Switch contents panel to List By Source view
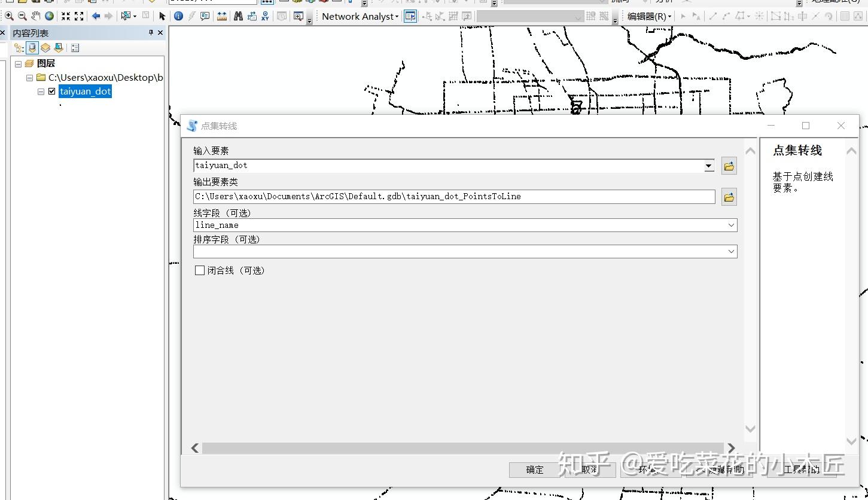Viewport: 868px width, 500px height. click(x=33, y=47)
